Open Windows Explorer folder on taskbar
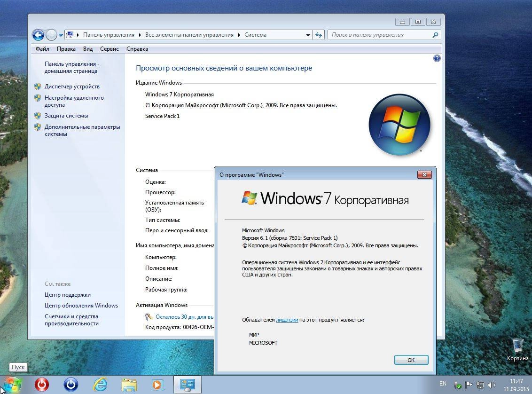Viewport: 532px width, 394px height. (129, 385)
